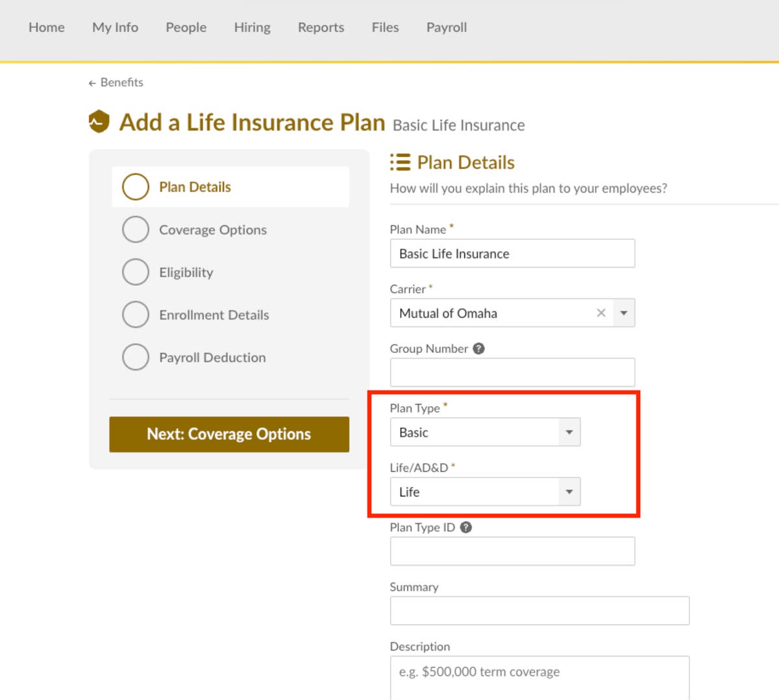Switch to the Payroll menu item

[446, 27]
